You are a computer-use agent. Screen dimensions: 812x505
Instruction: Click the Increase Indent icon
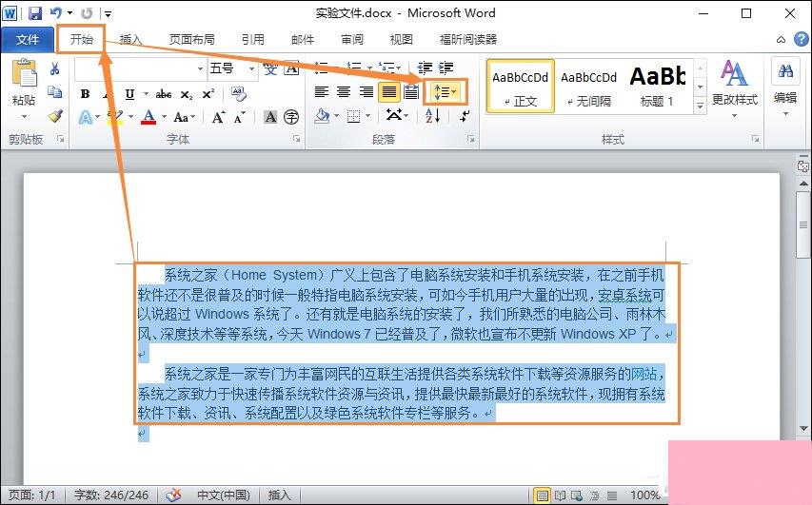point(446,68)
